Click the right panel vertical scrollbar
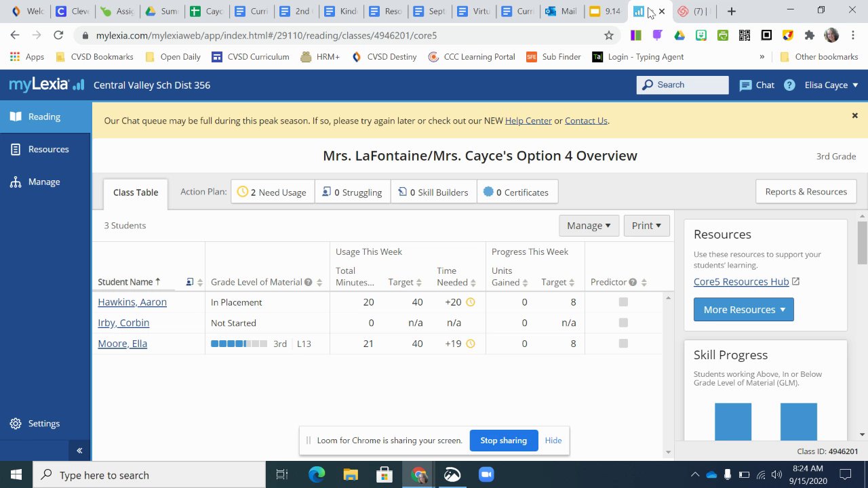Image resolution: width=868 pixels, height=488 pixels. (862, 243)
